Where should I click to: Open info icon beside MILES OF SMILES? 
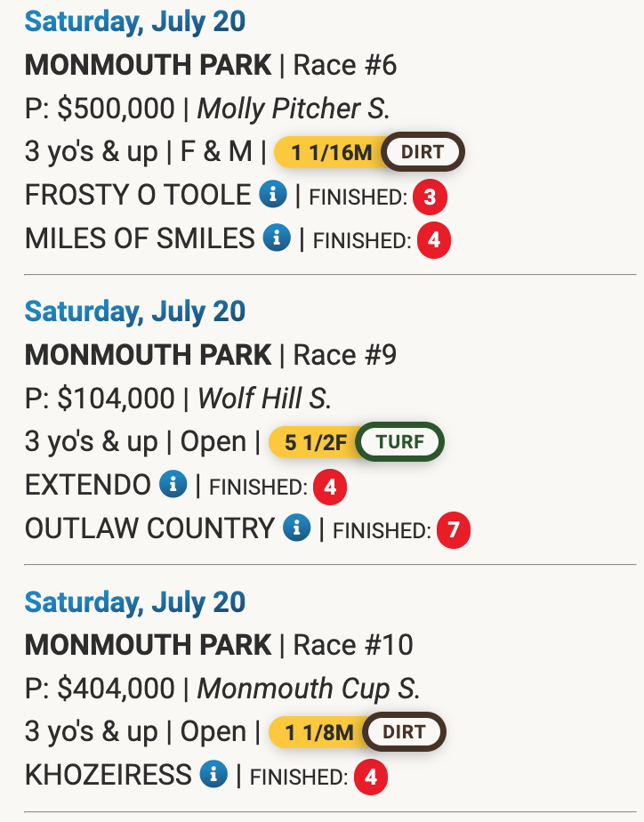278,238
